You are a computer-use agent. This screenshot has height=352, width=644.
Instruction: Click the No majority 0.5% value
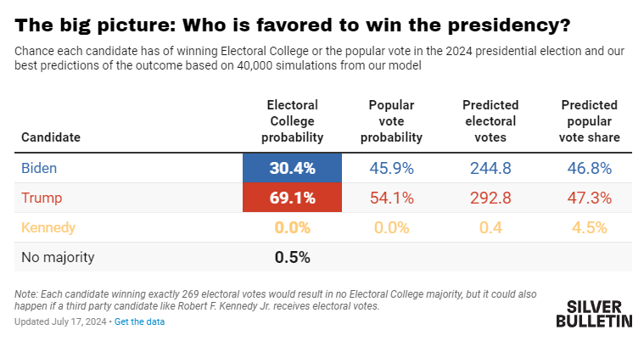coord(293,257)
